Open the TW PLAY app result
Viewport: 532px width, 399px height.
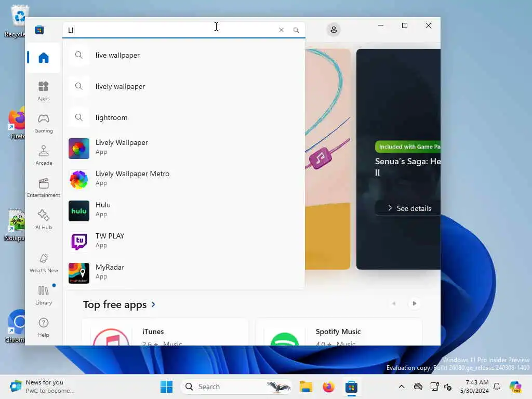[184, 242]
